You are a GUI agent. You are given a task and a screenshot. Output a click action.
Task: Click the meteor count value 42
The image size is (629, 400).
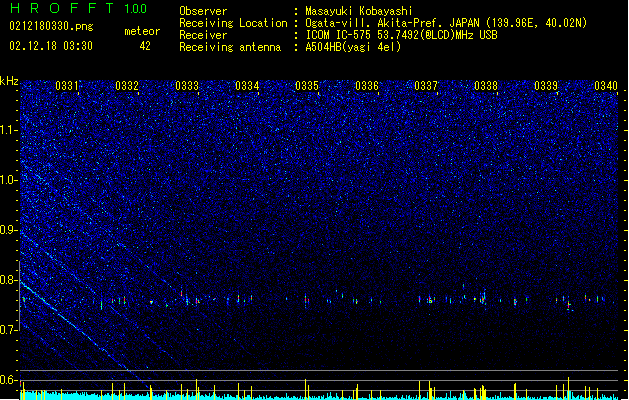pyautogui.click(x=145, y=46)
